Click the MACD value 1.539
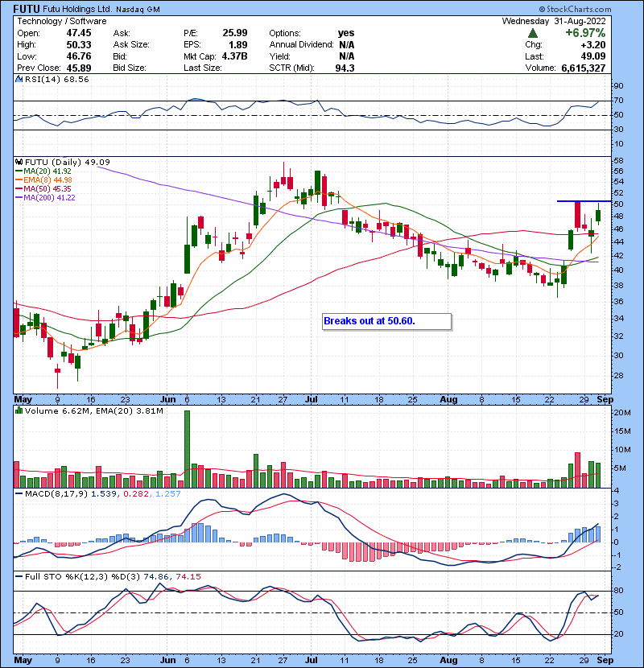The image size is (644, 668). tap(104, 494)
